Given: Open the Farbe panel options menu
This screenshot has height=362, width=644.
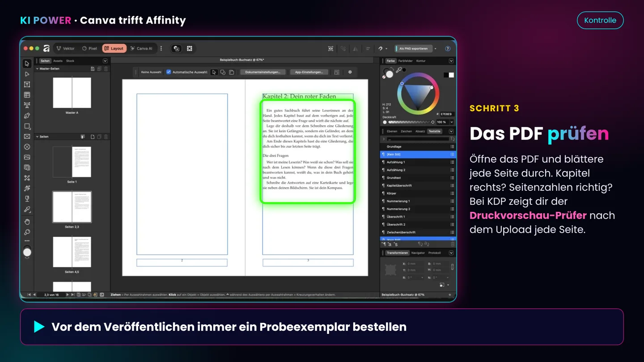Looking at the screenshot, I should 451,61.
